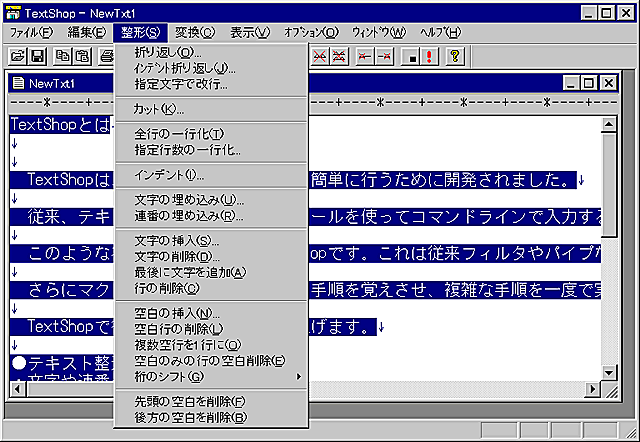Click the TextShop application icon in title bar
640x442 pixels.
[x=13, y=13]
